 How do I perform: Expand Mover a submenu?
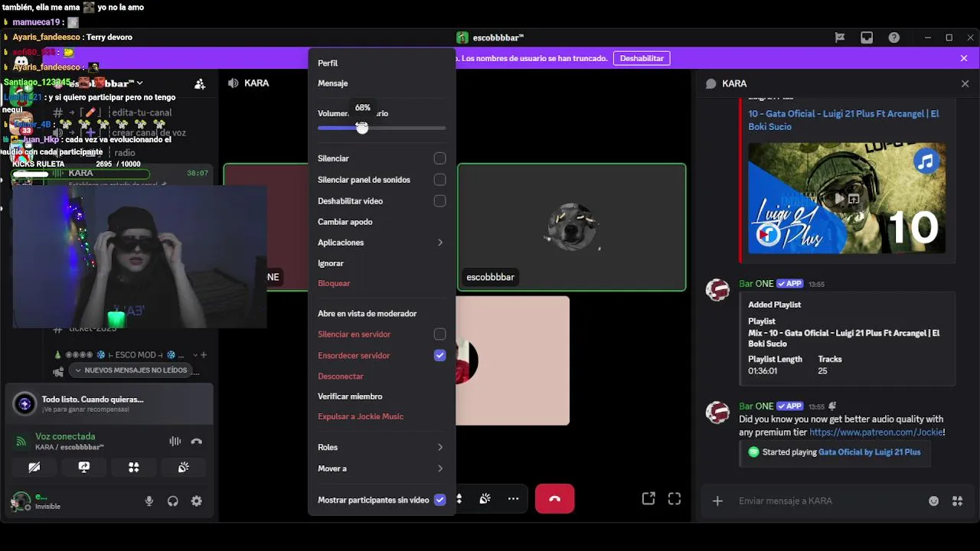(381, 468)
